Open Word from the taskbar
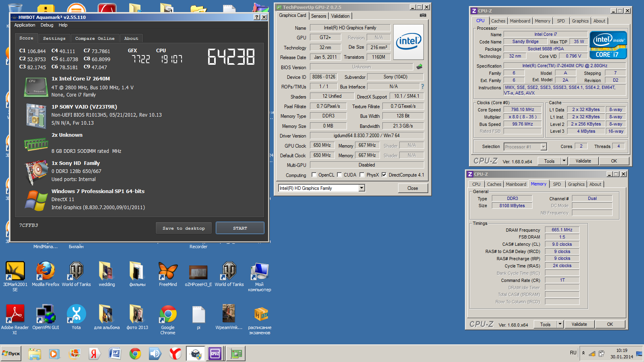 point(115,354)
